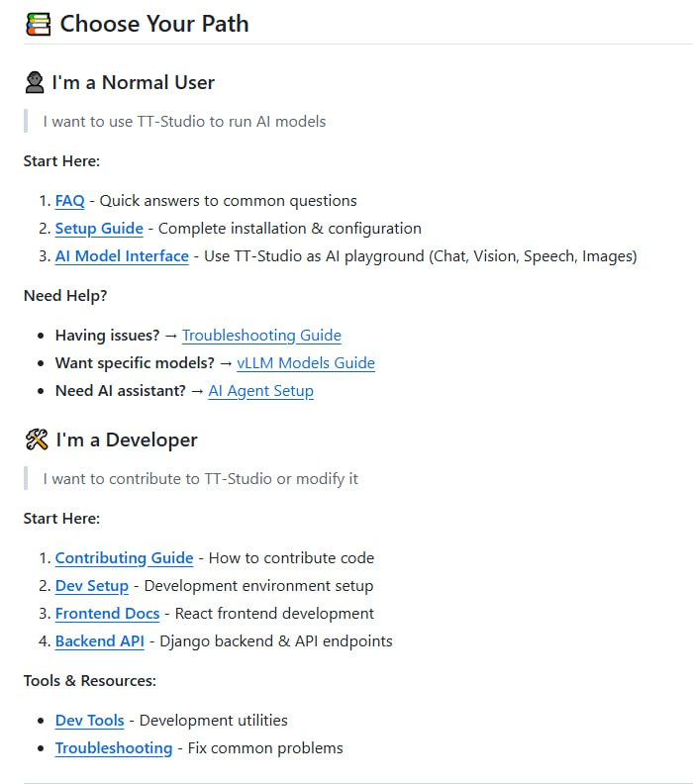
Task: Click the person emoji beside Normal User
Action: click(x=35, y=82)
